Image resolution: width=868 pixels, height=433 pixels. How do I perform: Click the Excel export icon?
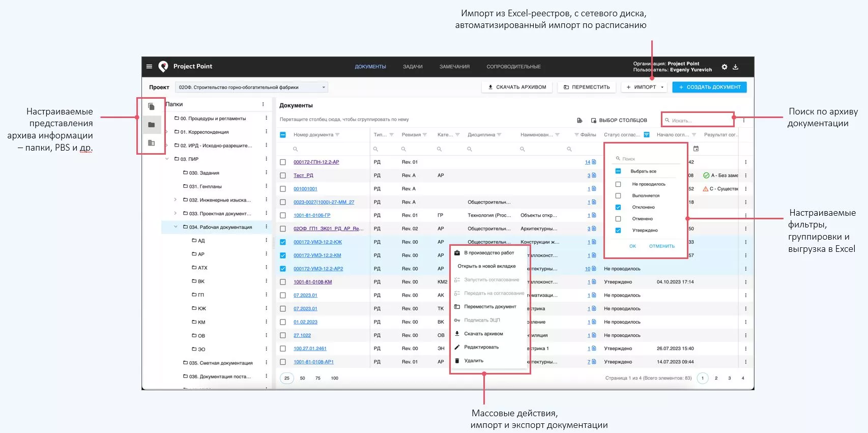click(x=580, y=121)
